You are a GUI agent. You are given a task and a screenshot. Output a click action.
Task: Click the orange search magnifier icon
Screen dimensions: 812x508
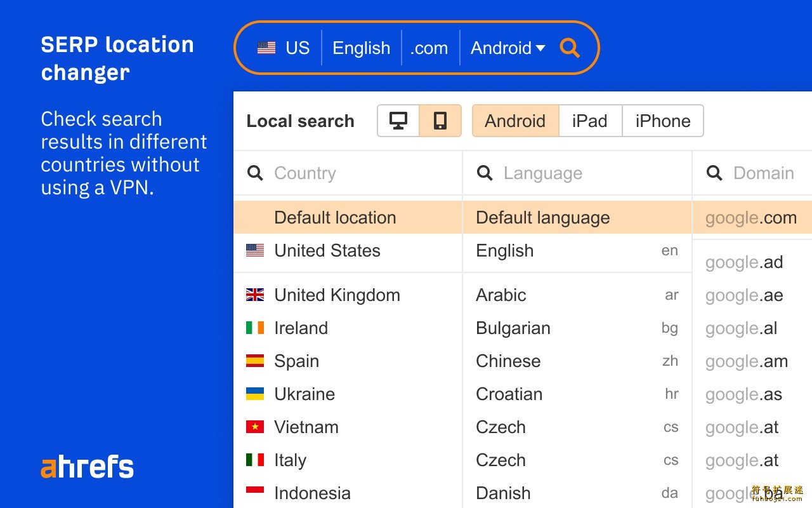570,48
